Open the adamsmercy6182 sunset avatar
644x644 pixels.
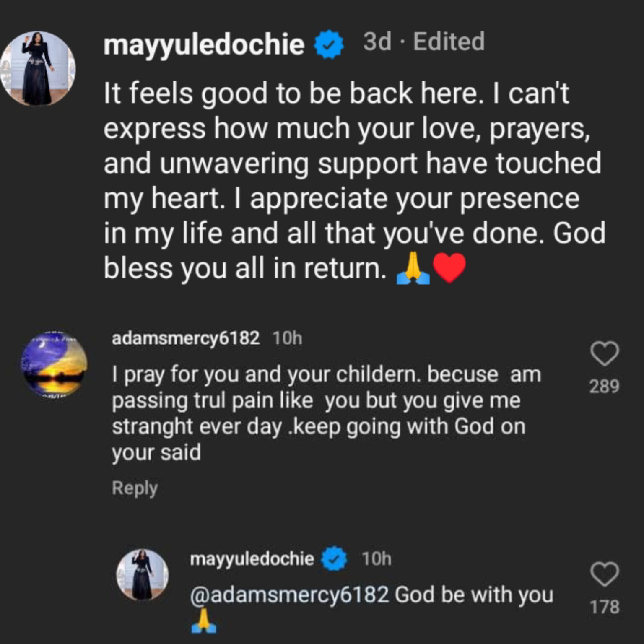tap(55, 363)
